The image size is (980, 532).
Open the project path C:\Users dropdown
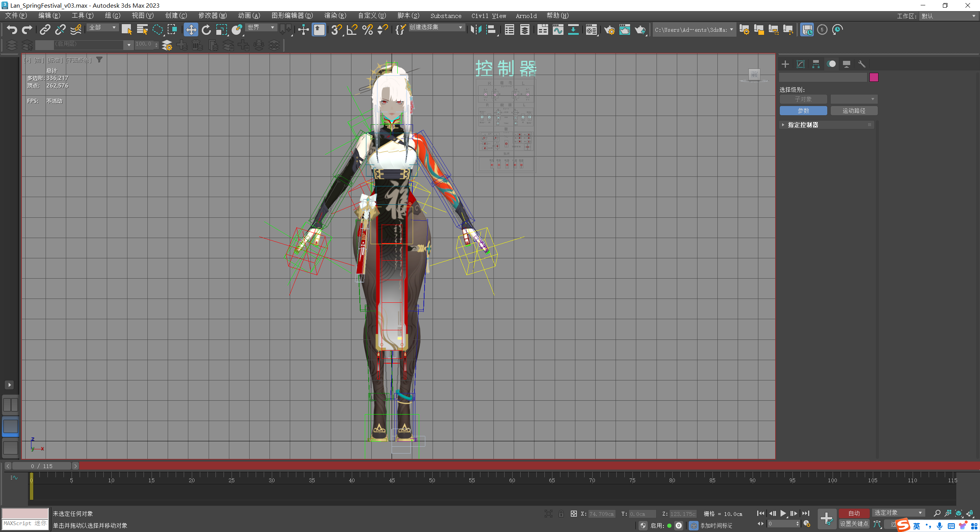694,30
